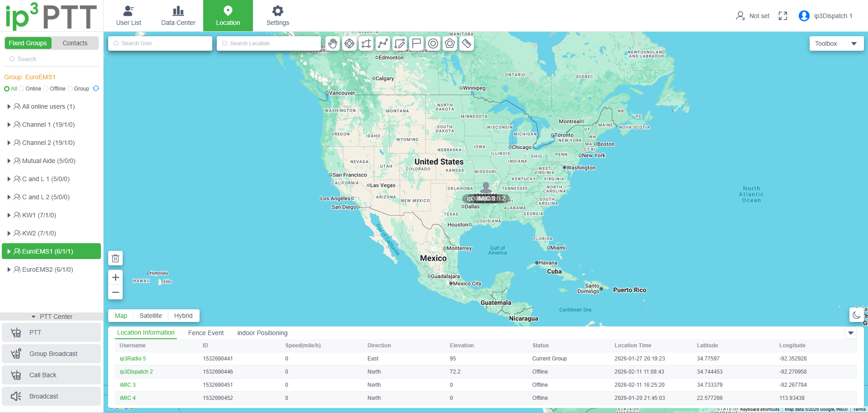Click the group Search field

pos(51,59)
